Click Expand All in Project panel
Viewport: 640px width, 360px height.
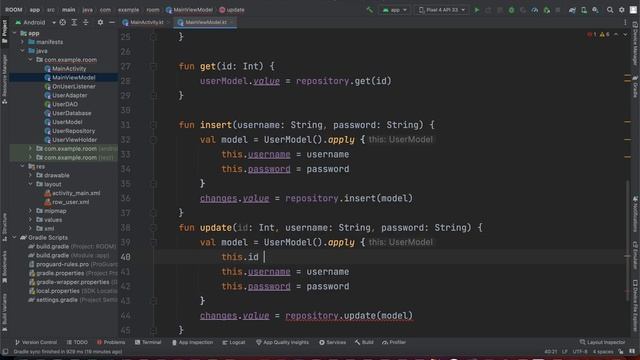point(74,22)
